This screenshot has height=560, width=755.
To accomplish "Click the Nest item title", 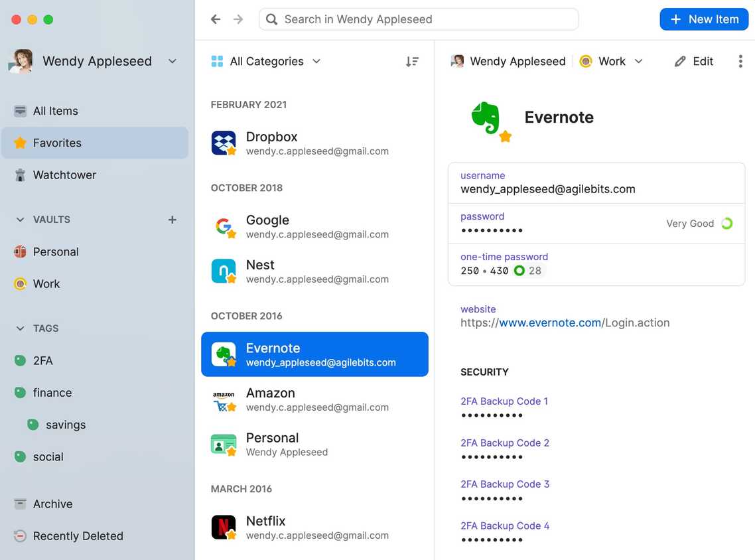I will click(260, 265).
